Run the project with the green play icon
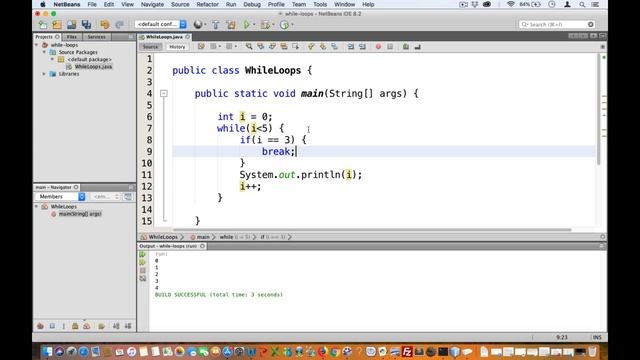 pos(246,24)
